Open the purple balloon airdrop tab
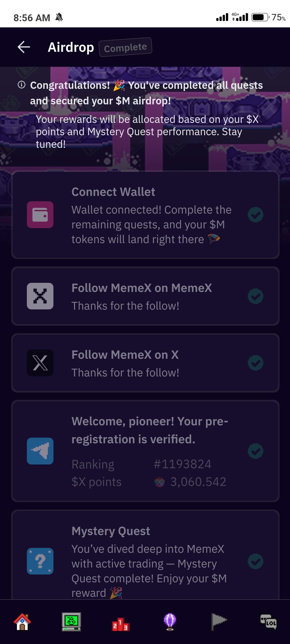This screenshot has height=644, width=290. pos(170,621)
